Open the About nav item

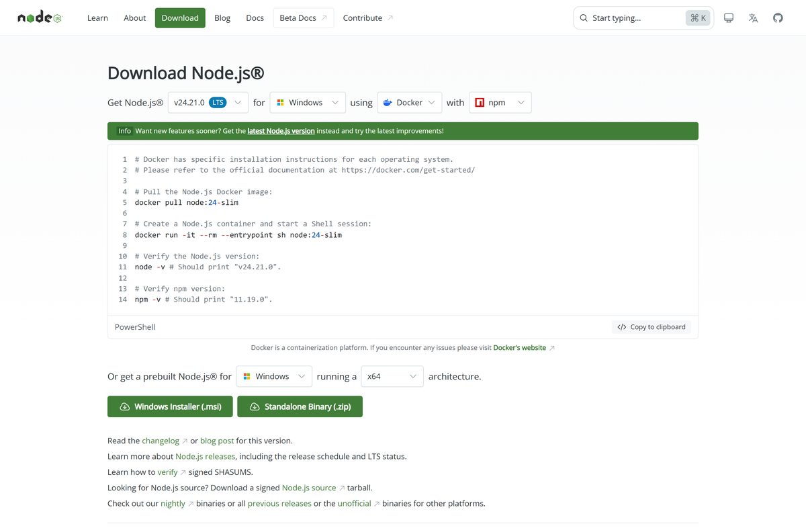click(x=134, y=18)
